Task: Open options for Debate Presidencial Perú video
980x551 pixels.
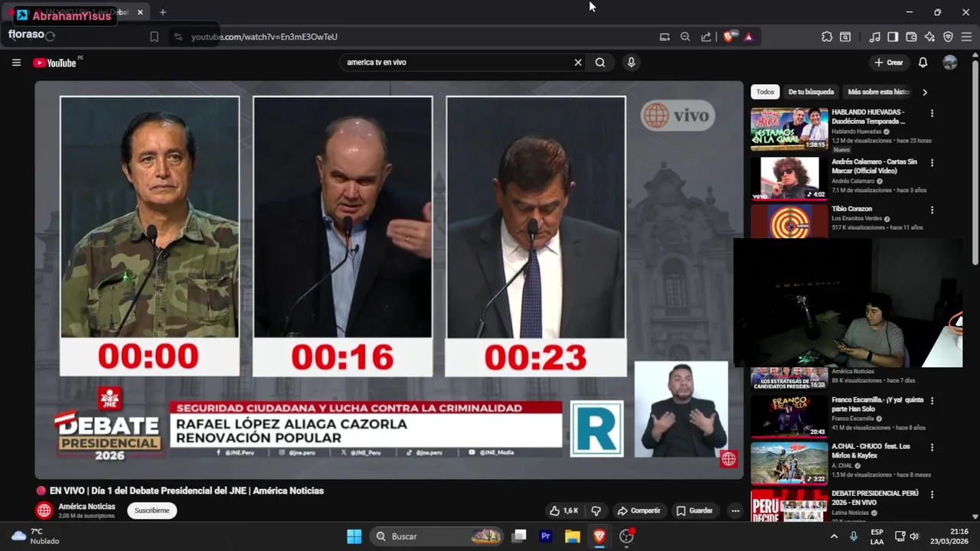Action: 932,494
